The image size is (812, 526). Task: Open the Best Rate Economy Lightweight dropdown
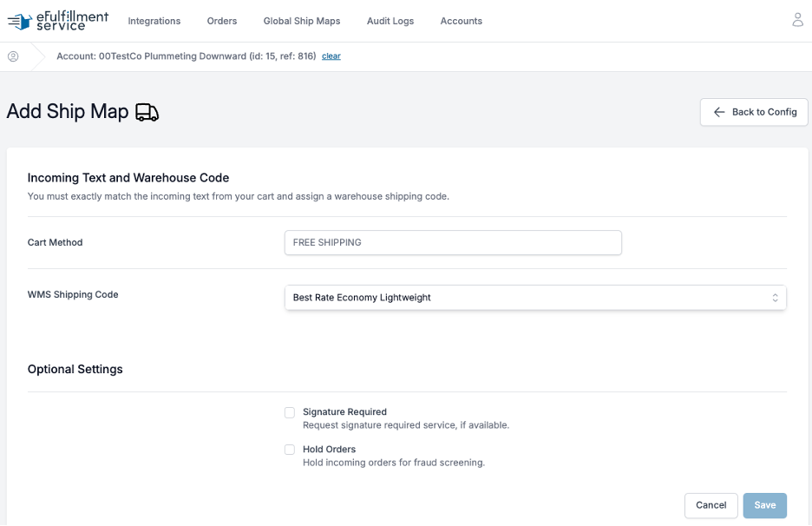coord(535,298)
